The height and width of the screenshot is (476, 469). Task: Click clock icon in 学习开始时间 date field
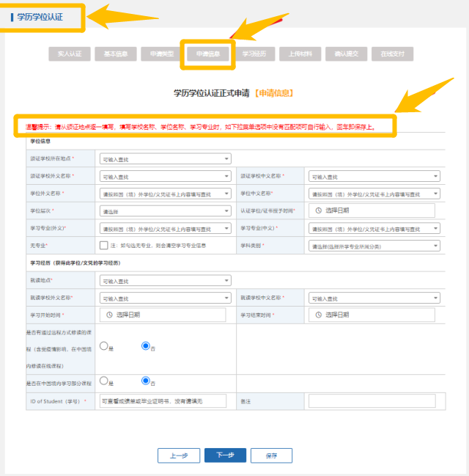click(108, 315)
